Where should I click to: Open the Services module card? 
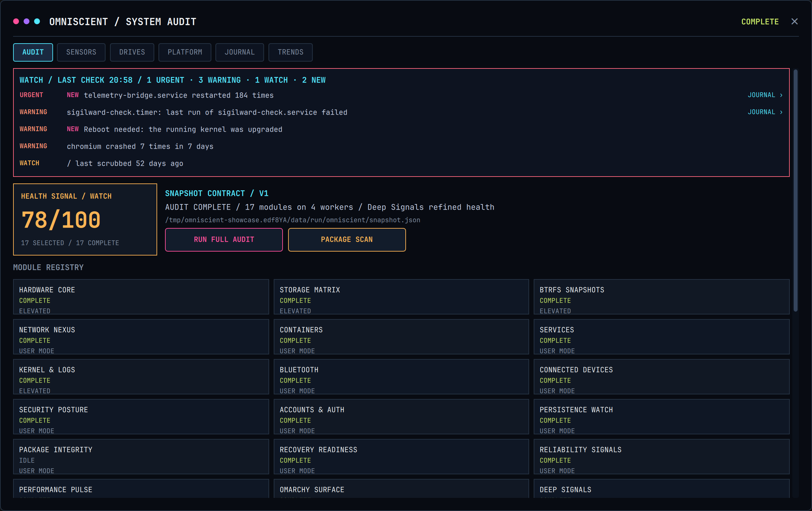click(x=662, y=337)
